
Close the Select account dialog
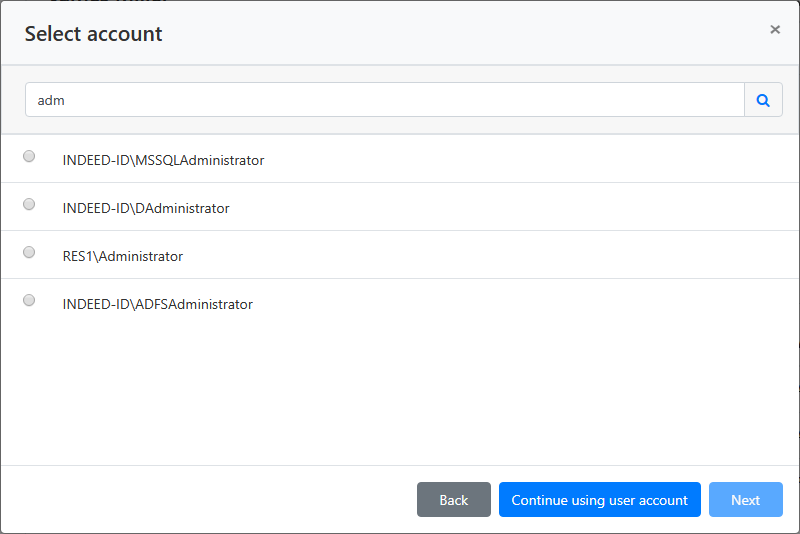click(x=774, y=30)
